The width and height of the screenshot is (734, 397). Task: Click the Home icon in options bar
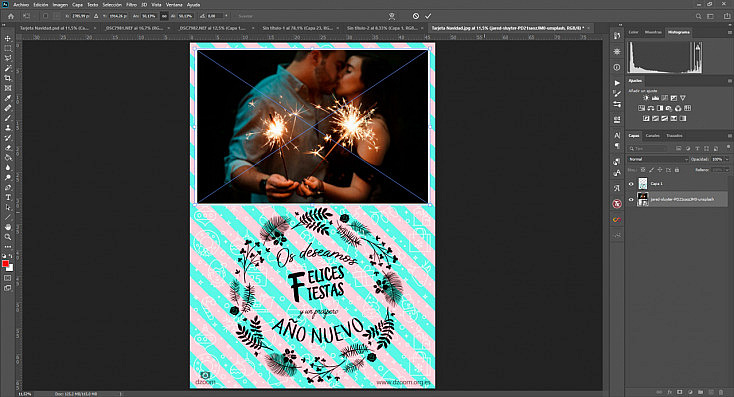coord(11,16)
